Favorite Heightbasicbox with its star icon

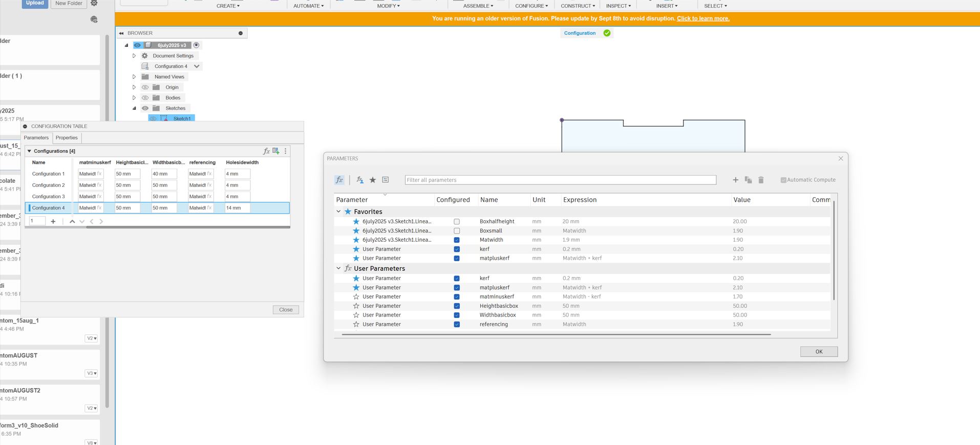[356, 306]
